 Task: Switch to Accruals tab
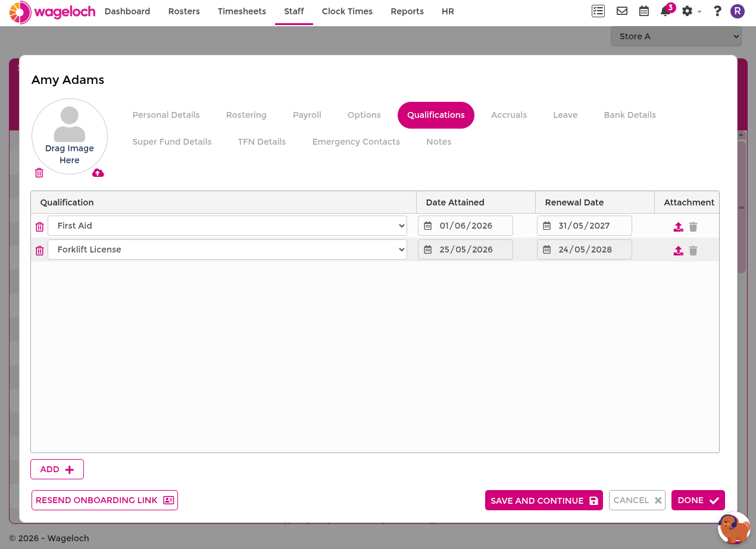[x=509, y=115]
